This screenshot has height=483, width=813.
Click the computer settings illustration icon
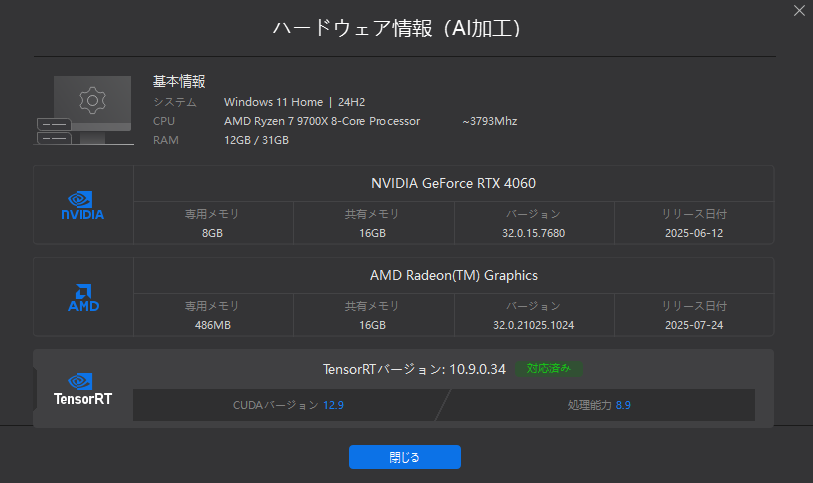[x=84, y=110]
